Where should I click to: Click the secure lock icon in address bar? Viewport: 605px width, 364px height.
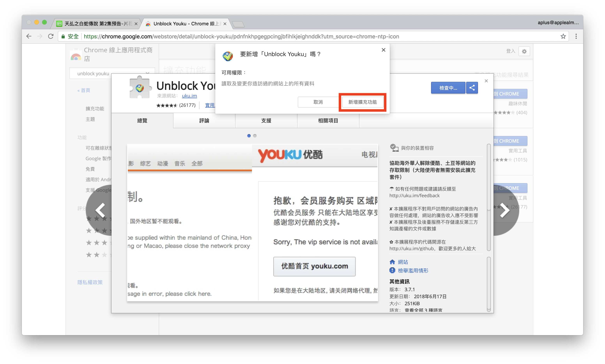[63, 36]
